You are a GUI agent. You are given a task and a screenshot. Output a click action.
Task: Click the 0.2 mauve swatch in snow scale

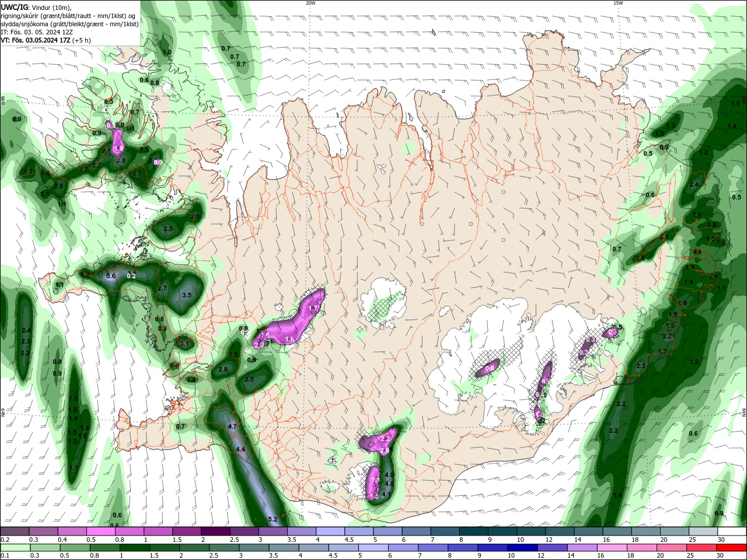tap(15, 531)
